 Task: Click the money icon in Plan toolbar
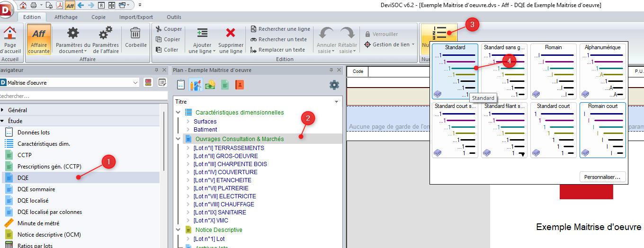tap(210, 85)
